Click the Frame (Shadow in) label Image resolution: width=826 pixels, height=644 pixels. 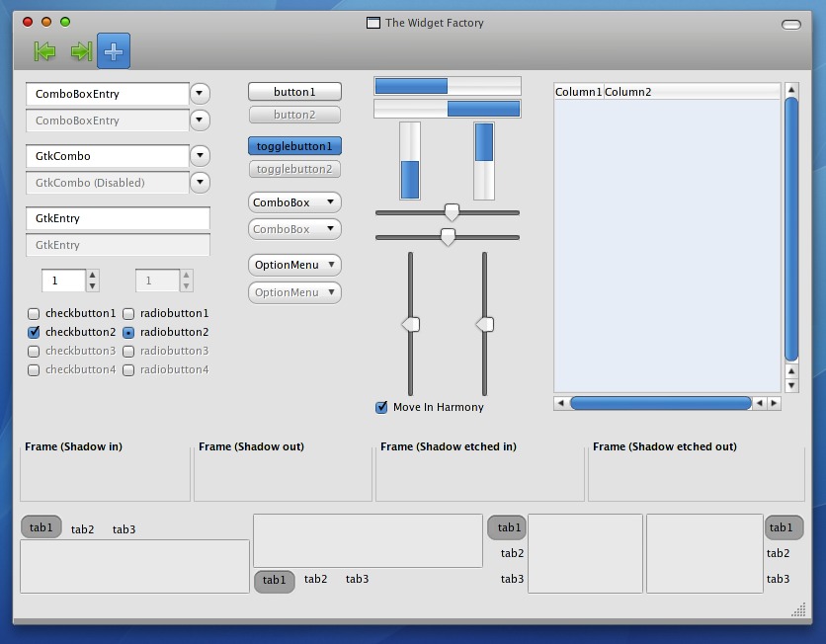(x=73, y=446)
